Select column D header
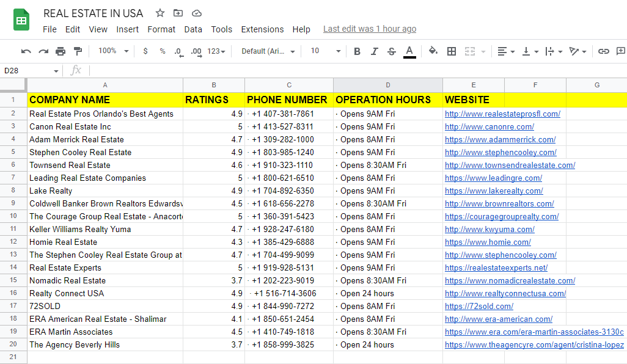This screenshot has width=627, height=364. tap(388, 85)
